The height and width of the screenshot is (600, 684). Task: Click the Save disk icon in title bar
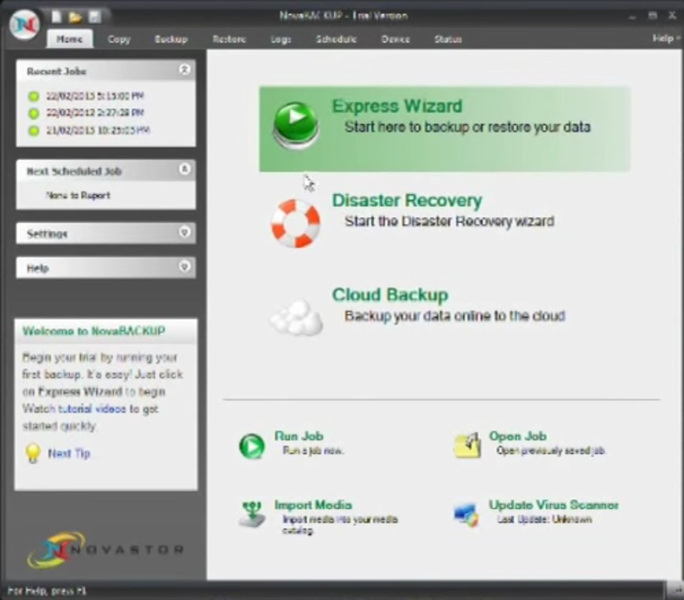pos(94,17)
